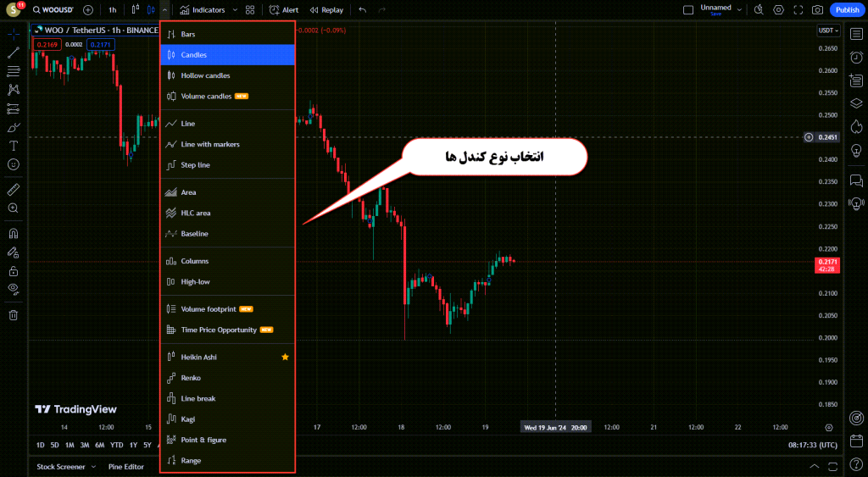Image resolution: width=868 pixels, height=477 pixels.
Task: Toggle lock all drawings
Action: tap(14, 271)
